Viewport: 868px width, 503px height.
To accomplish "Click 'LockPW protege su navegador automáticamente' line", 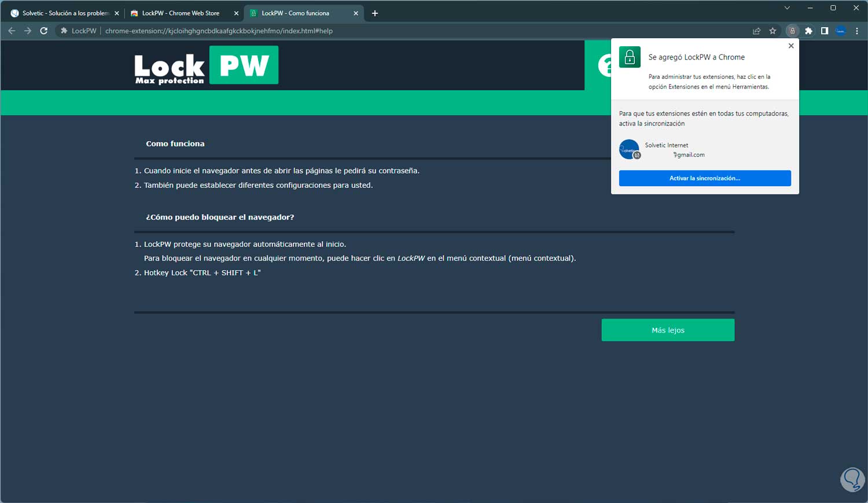I will 245,245.
